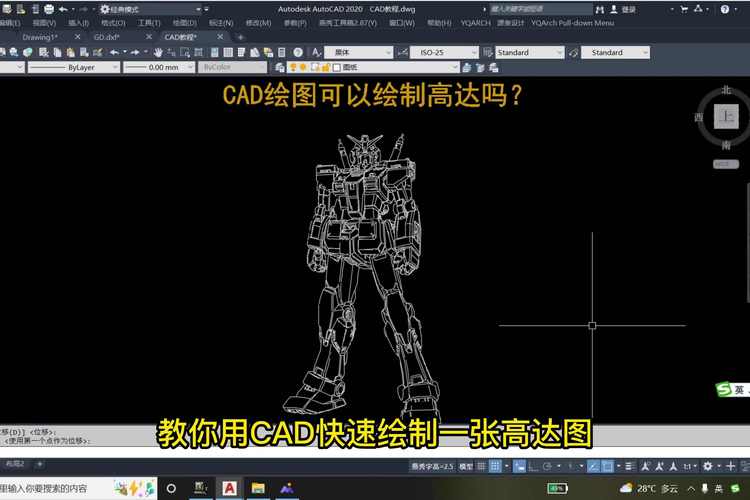Open the Quick Calculator icon
Screen dimensions: 750x500
point(282,52)
